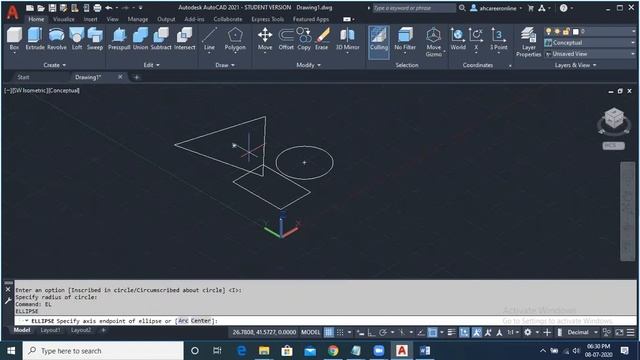Open the Visualize ribbon tab
Viewport: 640px width, 360px height.
click(64, 19)
